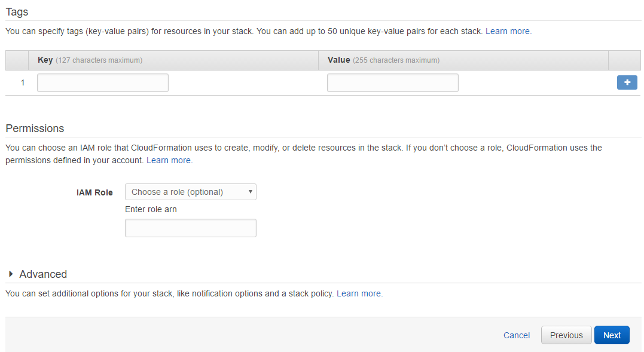Click the Cancel link
This screenshot has width=644, height=352.
(516, 335)
